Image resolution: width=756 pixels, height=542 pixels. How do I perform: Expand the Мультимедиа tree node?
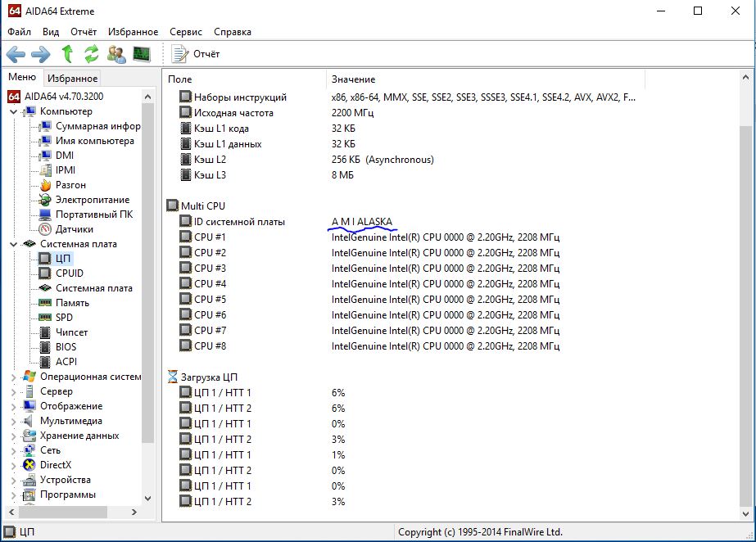[x=13, y=422]
